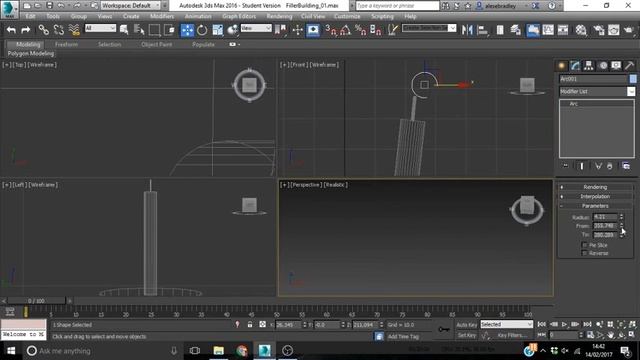This screenshot has height=360, width=640.
Task: Open the Workspace: Default dropdown
Action: point(131,6)
